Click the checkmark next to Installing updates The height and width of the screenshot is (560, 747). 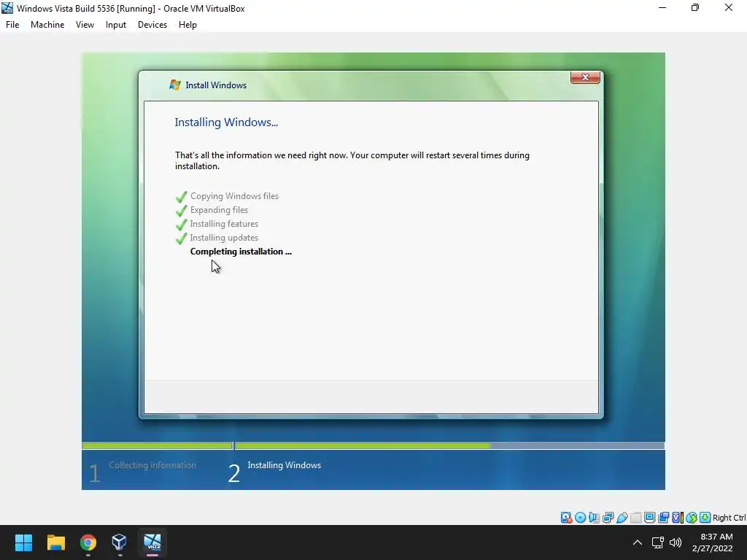[x=181, y=238]
